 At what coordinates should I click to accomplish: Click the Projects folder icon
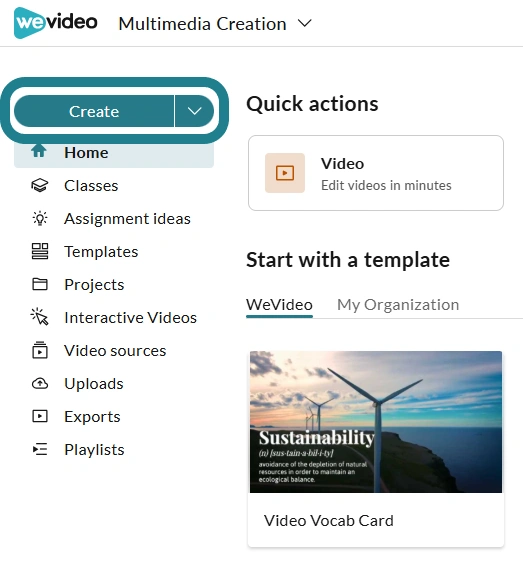pyautogui.click(x=40, y=284)
